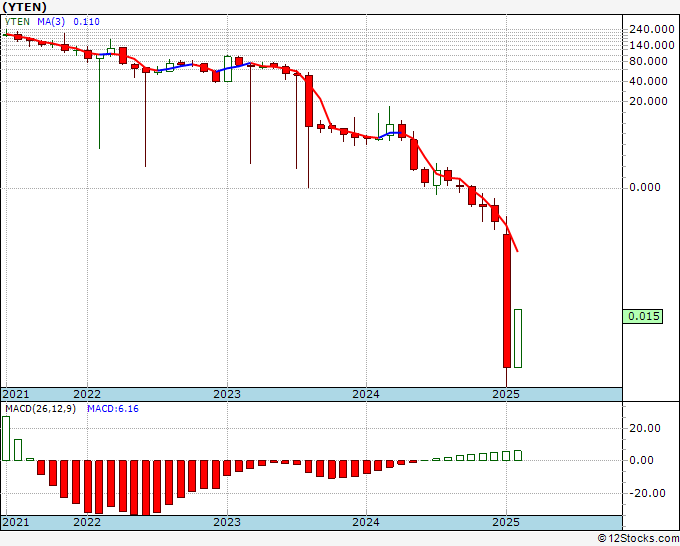Click the 2025 label on MACD axis
Viewport: 680px width, 546px height.
(x=506, y=522)
